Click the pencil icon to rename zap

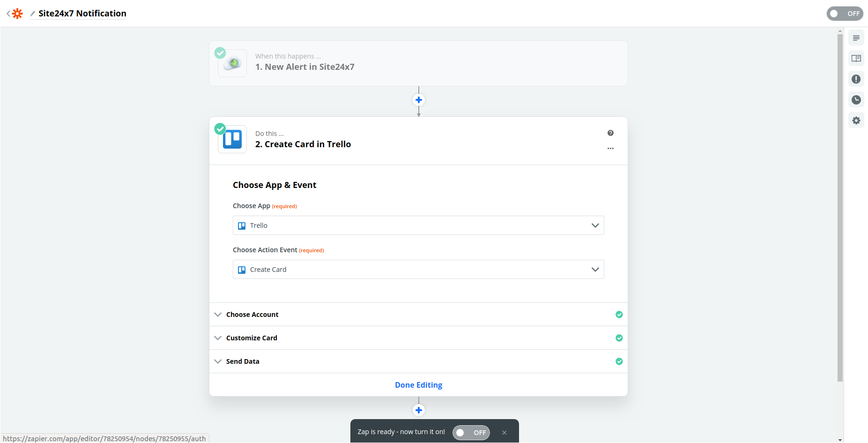(33, 14)
